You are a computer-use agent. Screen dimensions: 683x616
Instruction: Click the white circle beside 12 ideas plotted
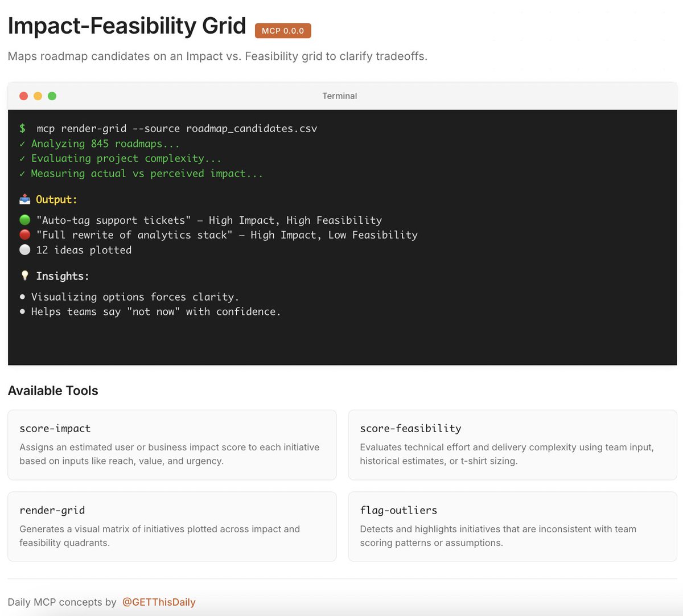24,249
